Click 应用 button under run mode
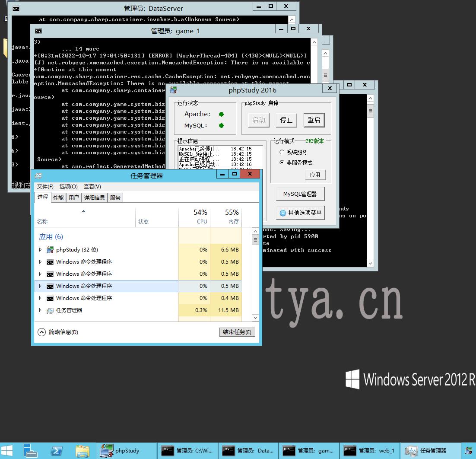Screen dimensions: 476x459 [x=315, y=175]
